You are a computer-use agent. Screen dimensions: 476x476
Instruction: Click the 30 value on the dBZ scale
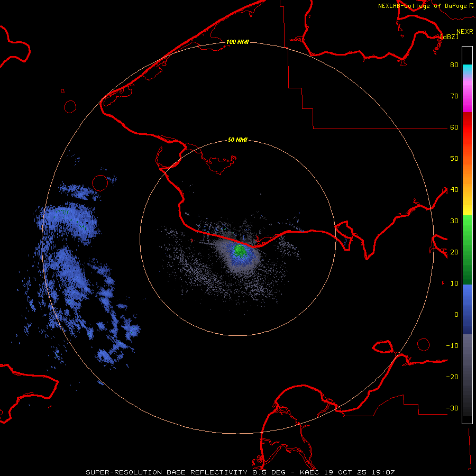(x=454, y=221)
